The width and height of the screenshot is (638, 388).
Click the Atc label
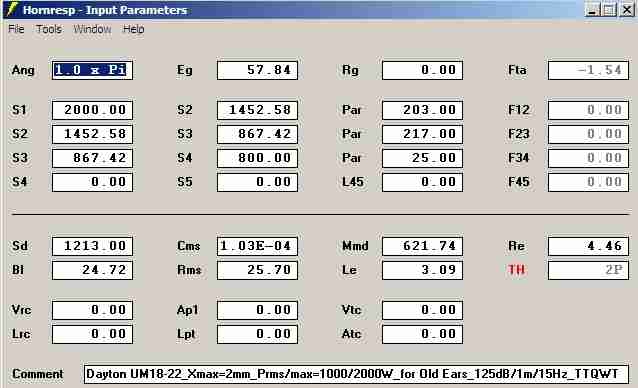(352, 334)
